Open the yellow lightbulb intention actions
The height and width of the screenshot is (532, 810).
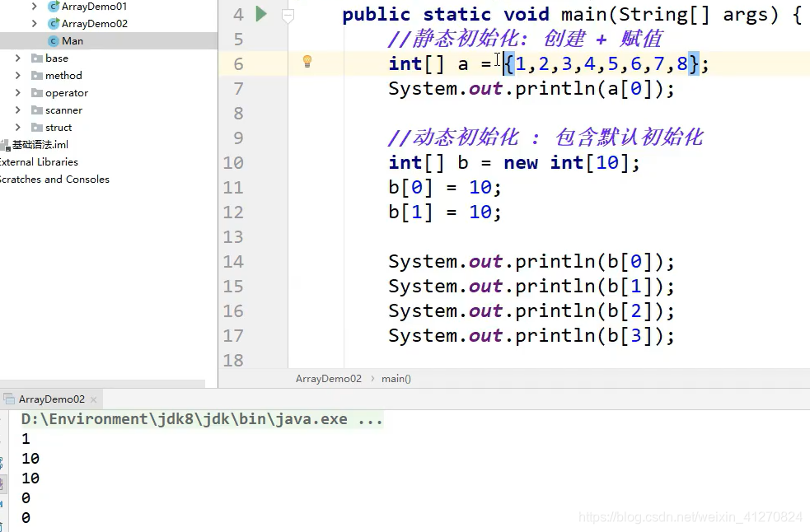(307, 62)
